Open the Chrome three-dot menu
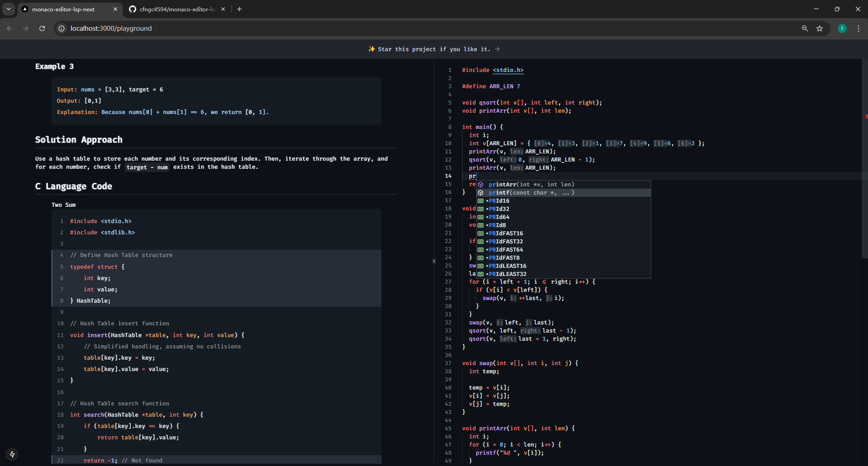This screenshot has height=466, width=868. point(858,29)
